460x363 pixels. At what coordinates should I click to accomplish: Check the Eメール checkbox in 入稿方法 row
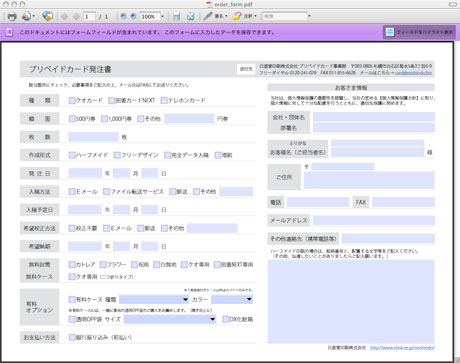[x=72, y=191]
